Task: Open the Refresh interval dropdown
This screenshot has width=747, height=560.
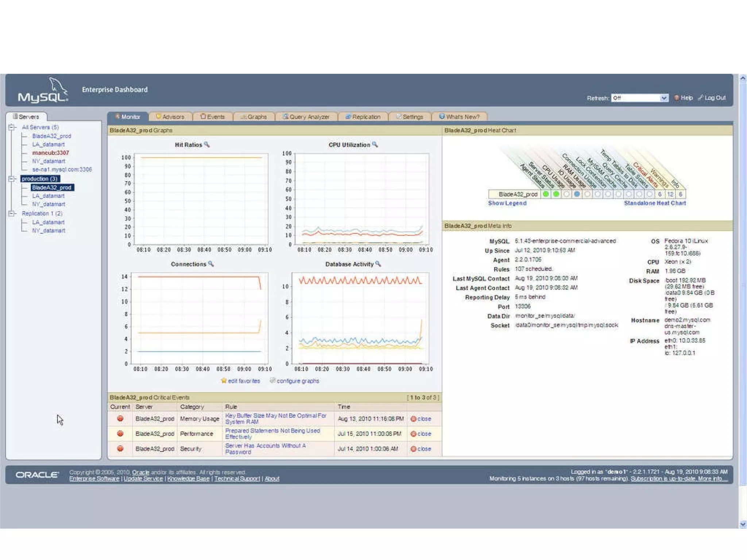Action: coord(664,98)
